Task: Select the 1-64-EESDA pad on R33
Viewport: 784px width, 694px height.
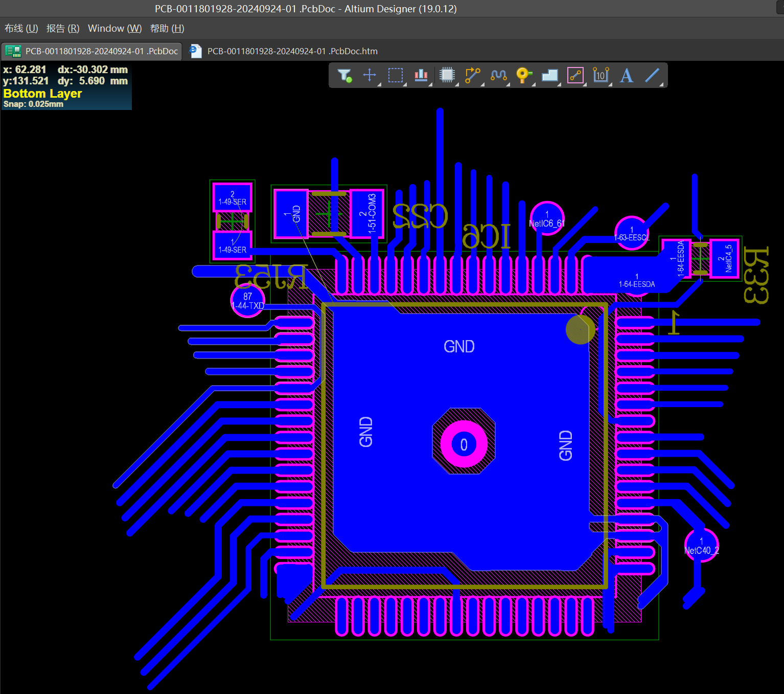Action: [x=677, y=259]
